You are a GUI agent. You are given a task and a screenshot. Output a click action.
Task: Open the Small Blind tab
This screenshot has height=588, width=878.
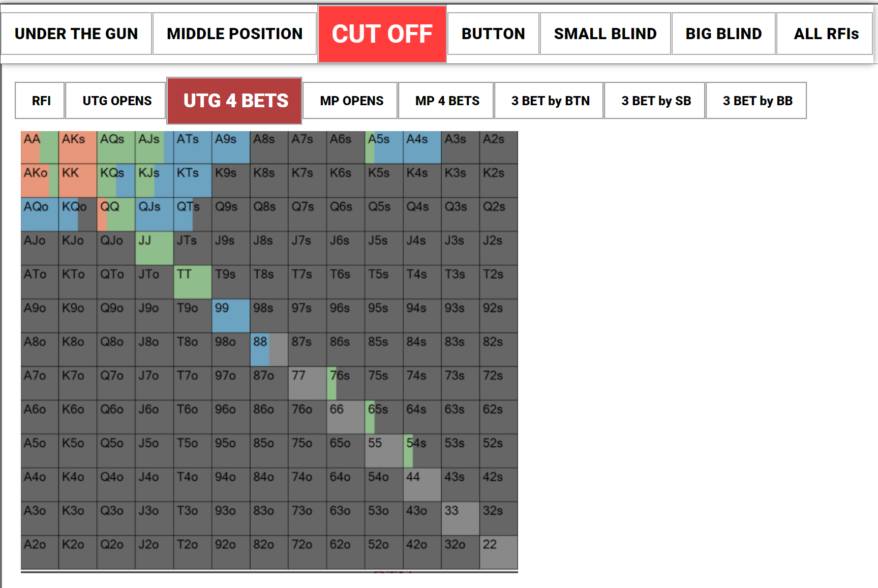pyautogui.click(x=605, y=34)
